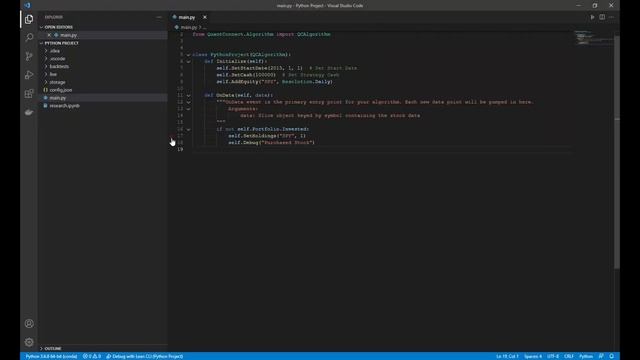Click the Python language mode indicator
The image size is (640, 360).
tap(586, 356)
